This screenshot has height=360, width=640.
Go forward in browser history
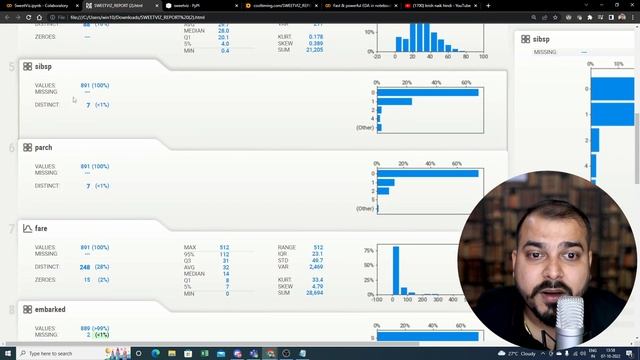click(18, 18)
